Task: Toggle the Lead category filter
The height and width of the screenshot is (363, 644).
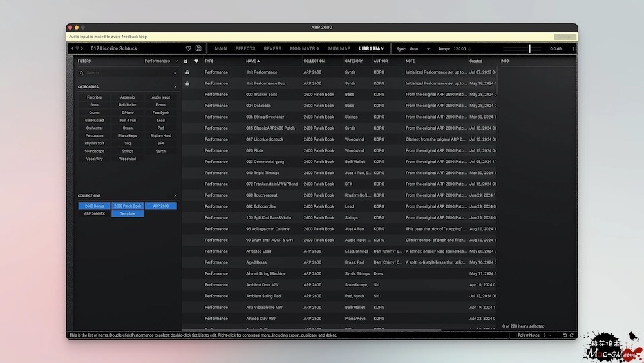Action: click(x=160, y=121)
